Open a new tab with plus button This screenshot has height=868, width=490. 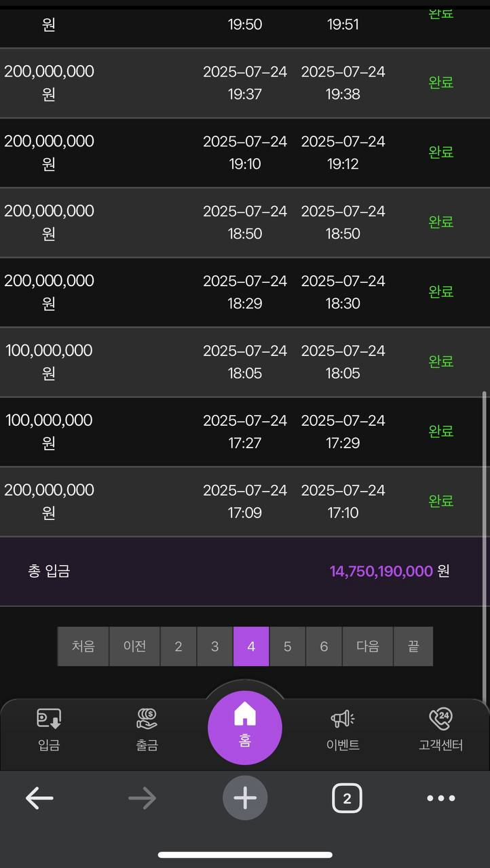coord(245,798)
